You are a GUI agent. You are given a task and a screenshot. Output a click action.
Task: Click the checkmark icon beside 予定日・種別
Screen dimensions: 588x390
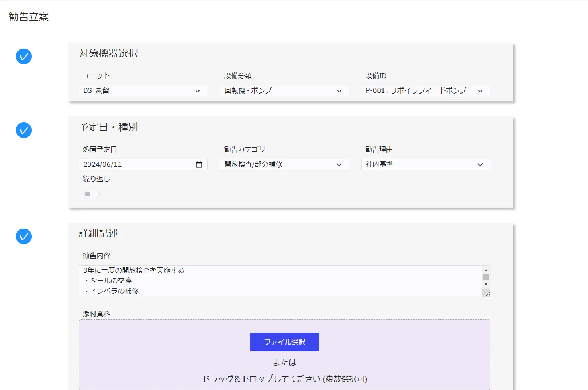(24, 130)
